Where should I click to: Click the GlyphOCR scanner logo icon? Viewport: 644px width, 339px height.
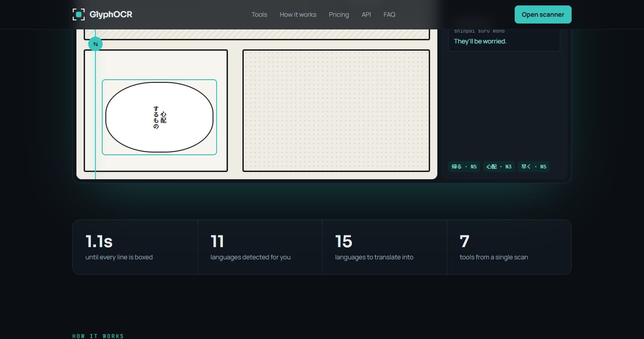coord(79,14)
